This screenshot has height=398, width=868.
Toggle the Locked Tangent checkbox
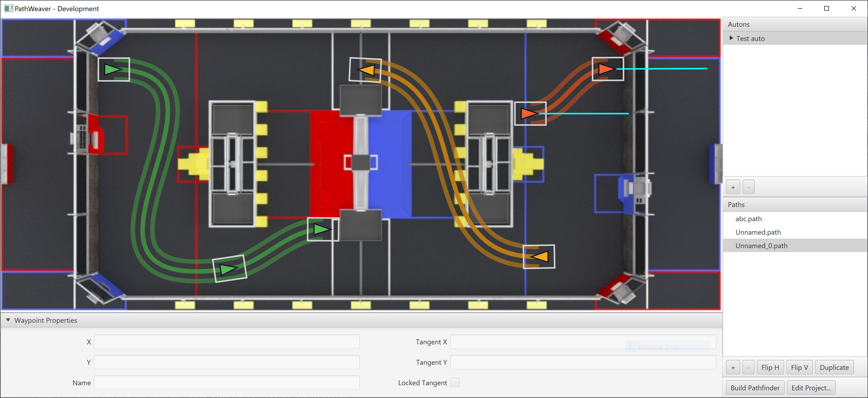pyautogui.click(x=455, y=382)
